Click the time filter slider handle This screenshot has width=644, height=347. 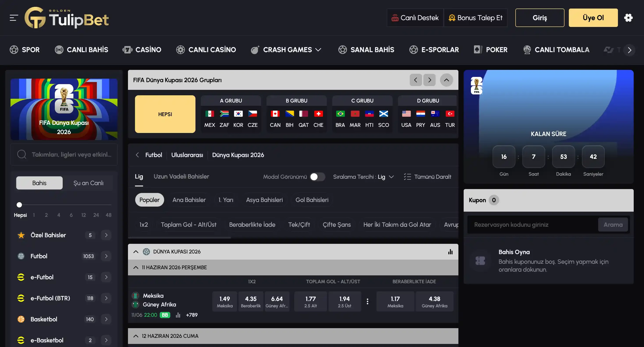[19, 205]
